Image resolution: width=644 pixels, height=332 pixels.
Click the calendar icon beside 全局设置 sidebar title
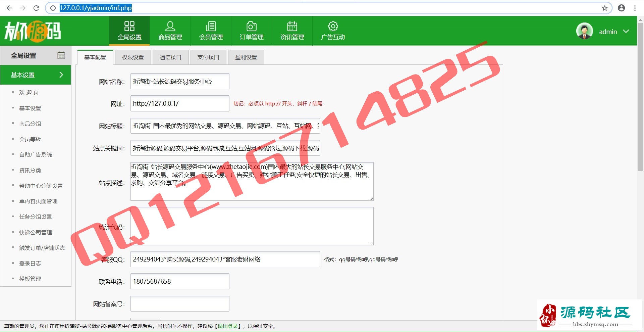(x=61, y=55)
